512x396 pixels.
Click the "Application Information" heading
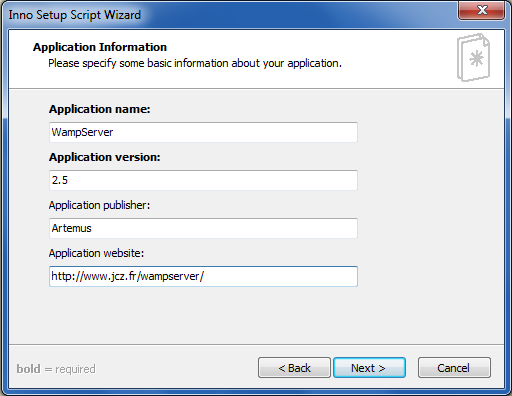tap(100, 47)
